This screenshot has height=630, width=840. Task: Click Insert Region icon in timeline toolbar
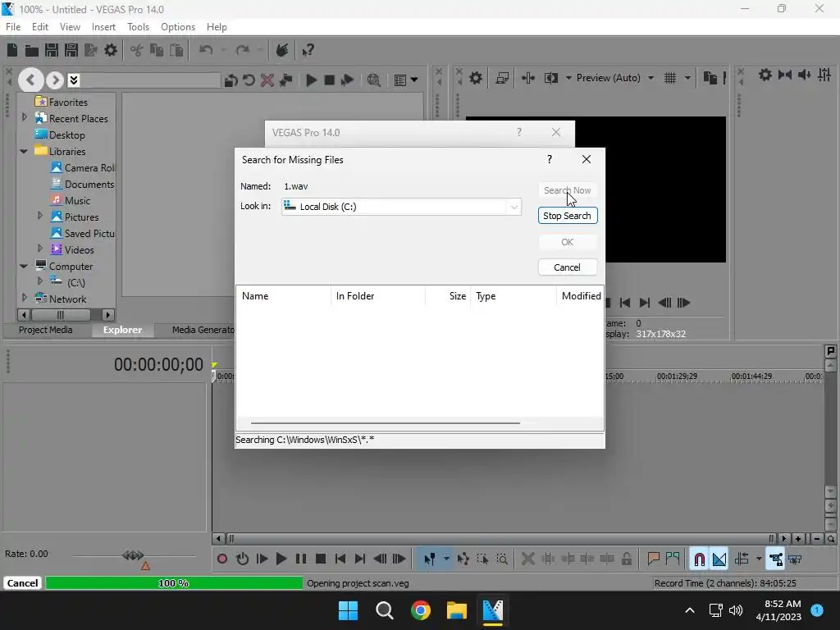673,559
